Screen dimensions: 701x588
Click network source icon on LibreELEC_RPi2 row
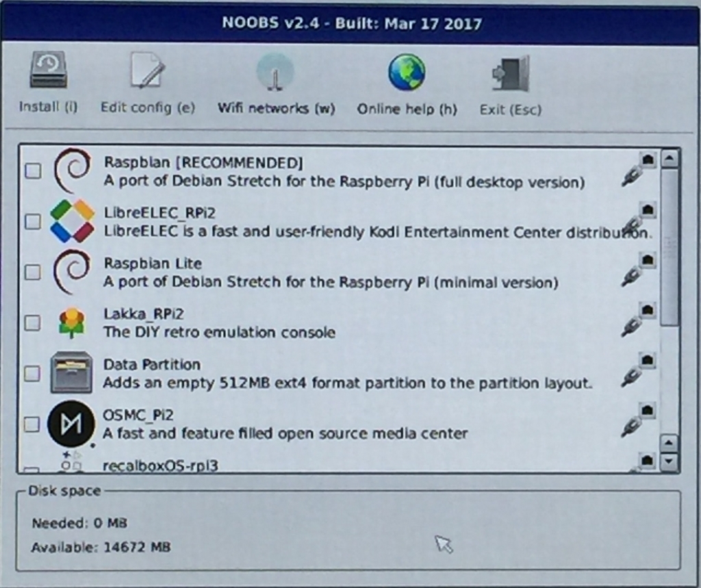[639, 219]
